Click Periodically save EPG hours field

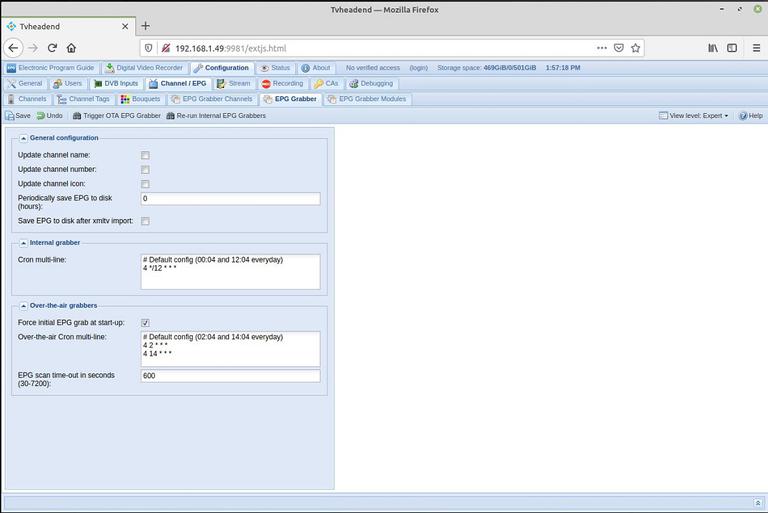pos(231,198)
